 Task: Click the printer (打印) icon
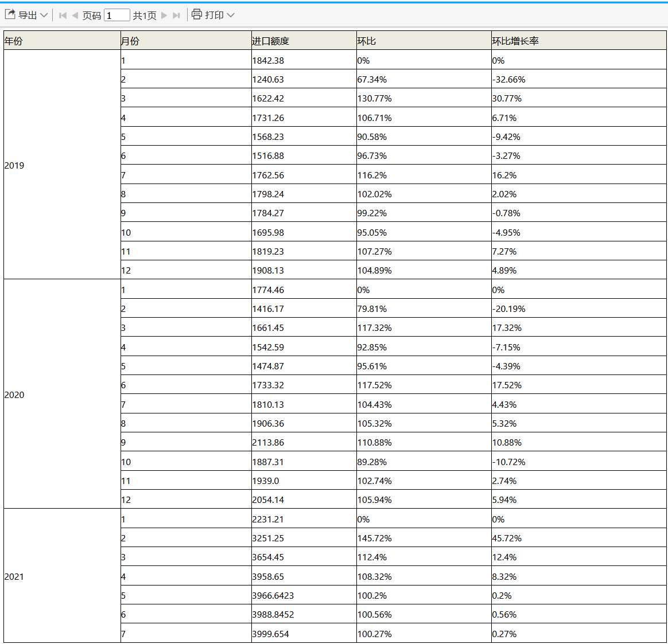point(196,14)
